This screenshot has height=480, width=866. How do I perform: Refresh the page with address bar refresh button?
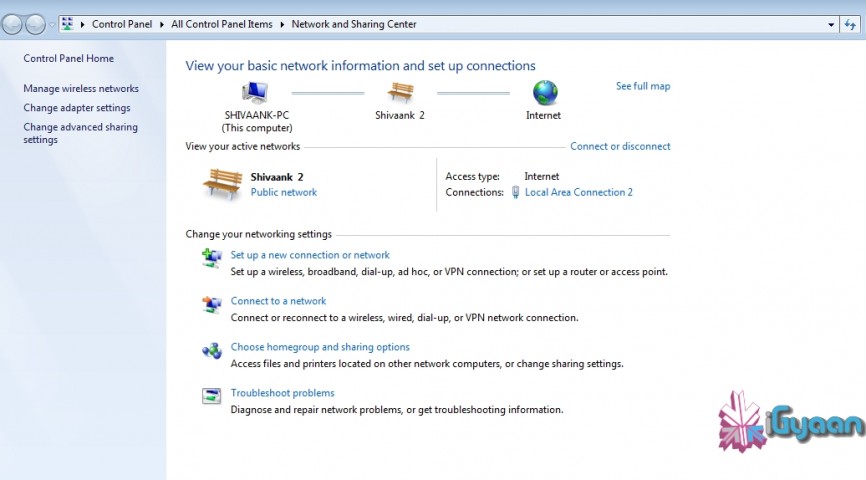coord(852,24)
